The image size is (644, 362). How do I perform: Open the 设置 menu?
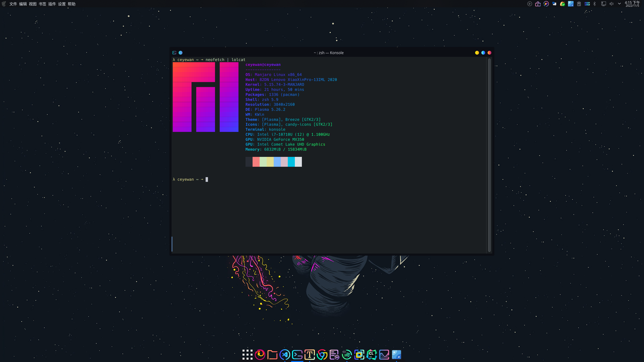coord(62,4)
